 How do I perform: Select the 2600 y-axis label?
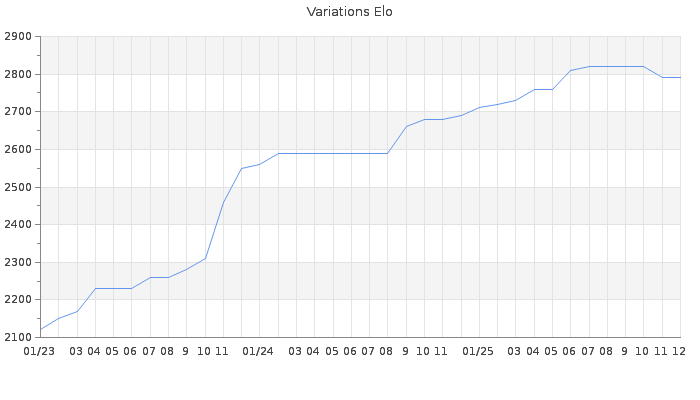[x=20, y=150]
